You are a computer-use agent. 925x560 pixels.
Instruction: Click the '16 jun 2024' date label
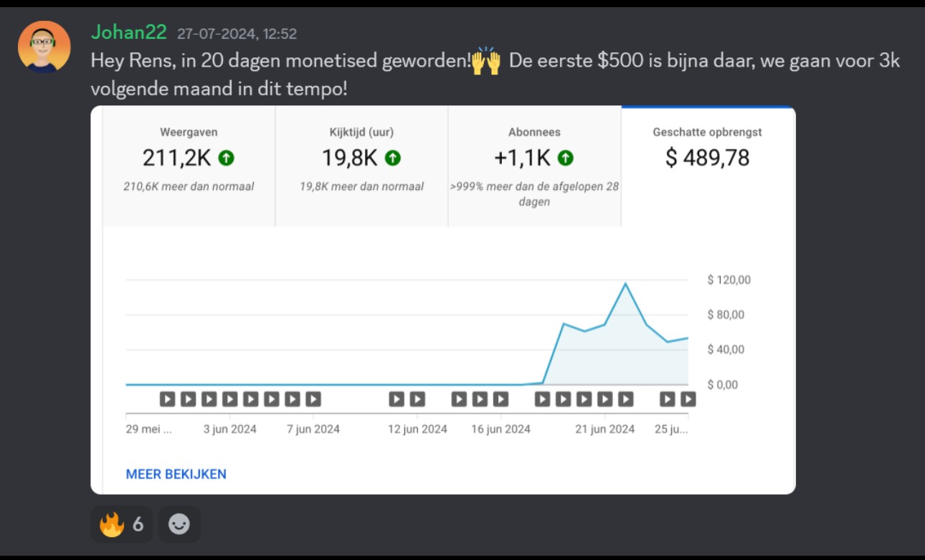tap(501, 430)
